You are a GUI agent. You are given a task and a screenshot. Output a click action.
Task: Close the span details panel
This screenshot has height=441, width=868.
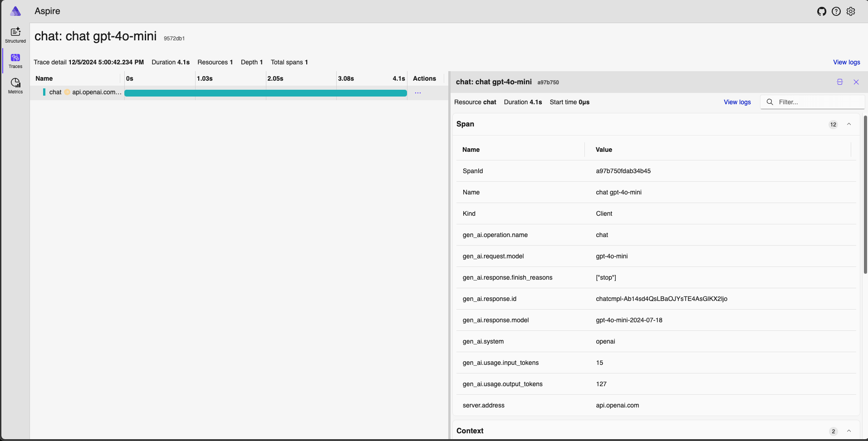click(x=856, y=82)
